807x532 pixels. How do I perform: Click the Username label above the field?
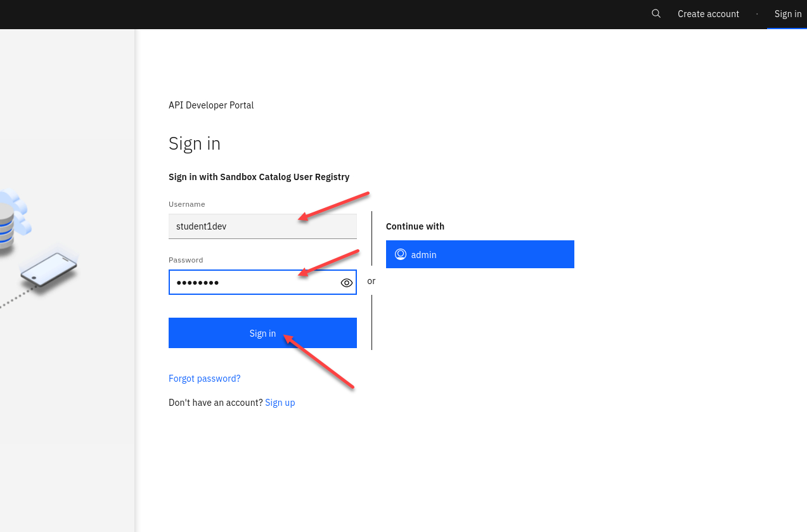click(x=186, y=204)
